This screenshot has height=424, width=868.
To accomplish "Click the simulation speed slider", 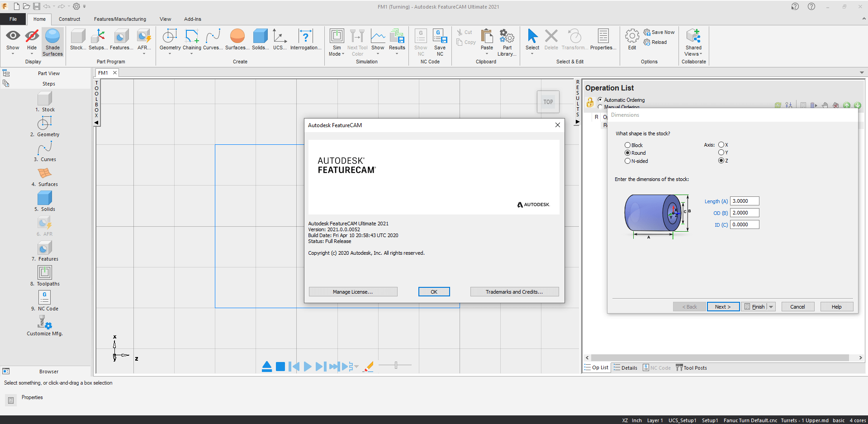I will click(395, 365).
